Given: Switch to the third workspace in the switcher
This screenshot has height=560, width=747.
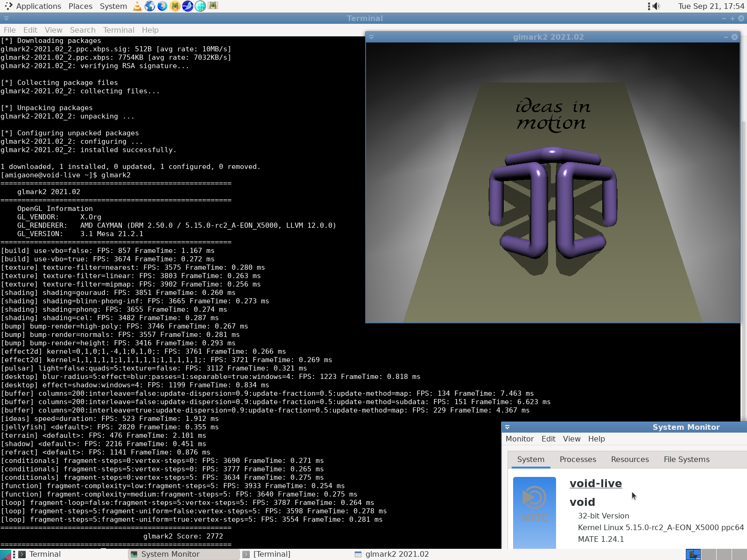Looking at the screenshot, I should 724,554.
